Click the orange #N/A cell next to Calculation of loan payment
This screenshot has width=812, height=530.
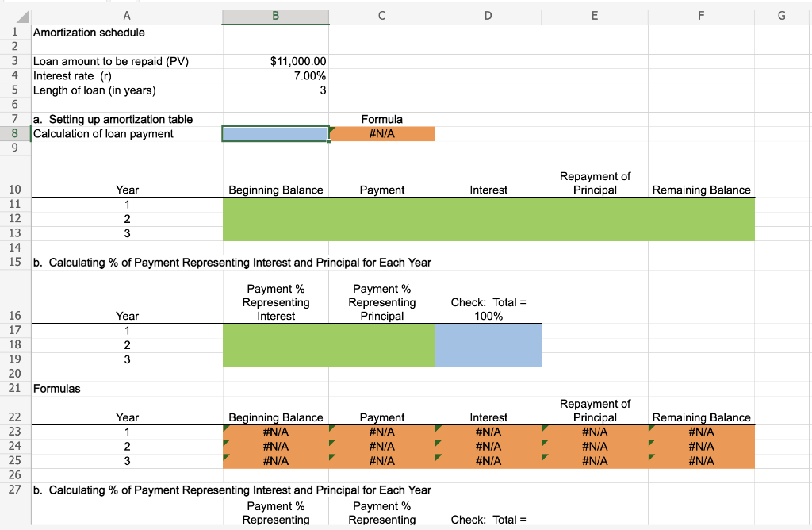click(x=382, y=133)
